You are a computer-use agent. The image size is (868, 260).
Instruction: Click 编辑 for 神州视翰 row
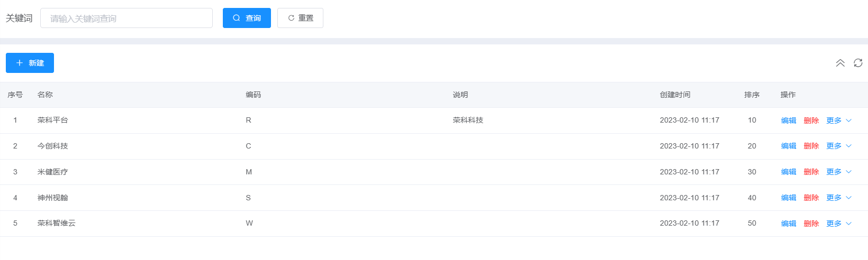[788, 198]
